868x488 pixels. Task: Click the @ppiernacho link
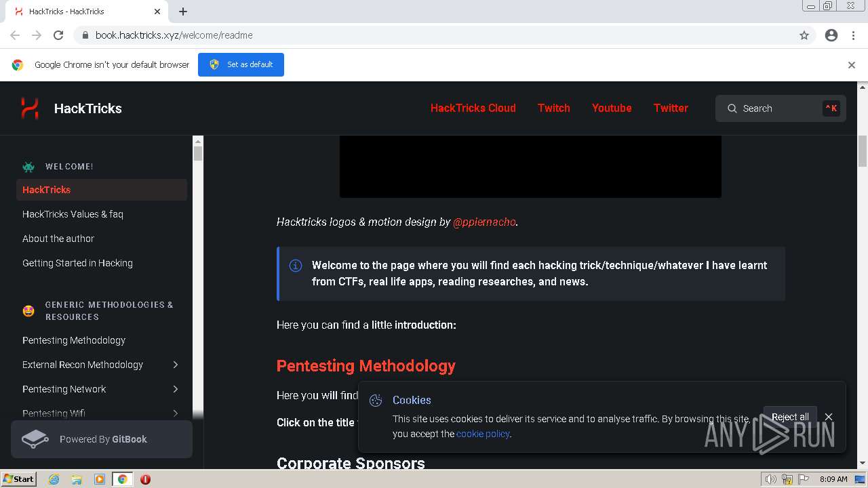[x=484, y=222]
